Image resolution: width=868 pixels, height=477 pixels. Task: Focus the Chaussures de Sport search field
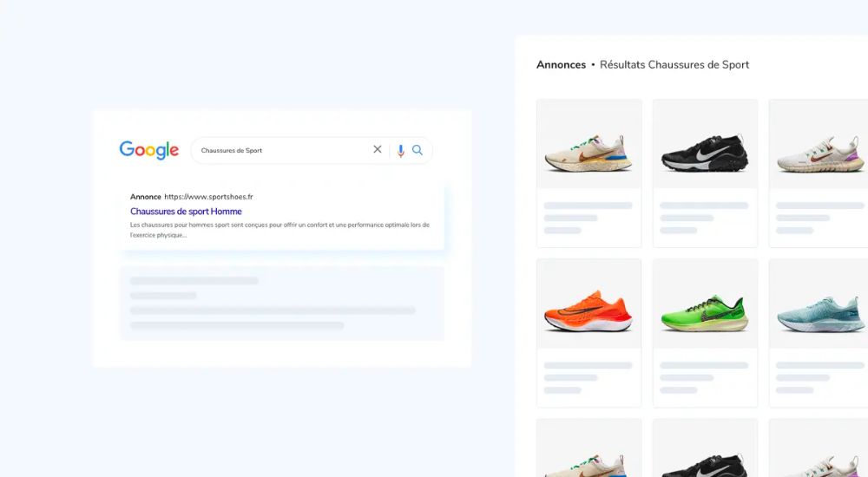[311, 151]
